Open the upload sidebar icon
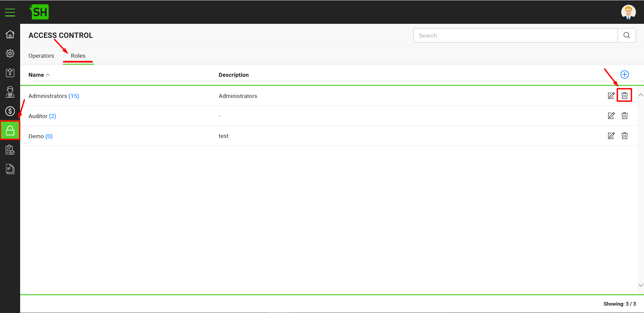The image size is (644, 313). pyautogui.click(x=10, y=72)
